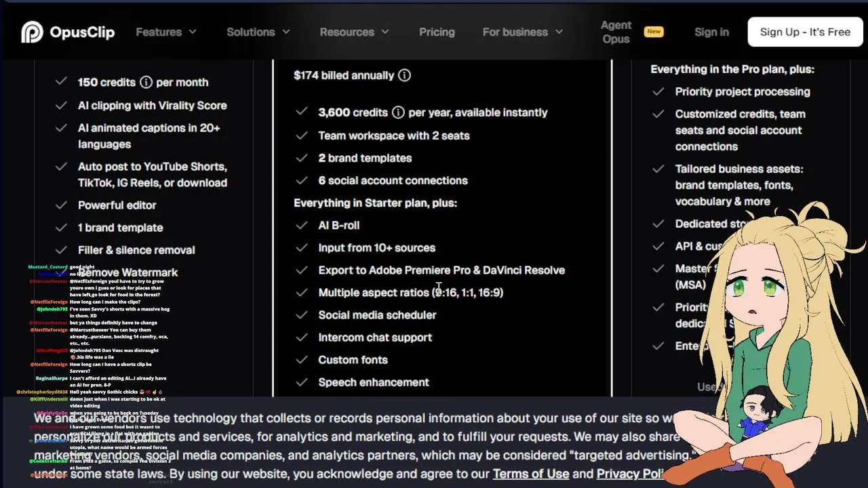Click checkmark next to Powerful editor
Viewport: 868px width, 488px height.
tap(61, 205)
